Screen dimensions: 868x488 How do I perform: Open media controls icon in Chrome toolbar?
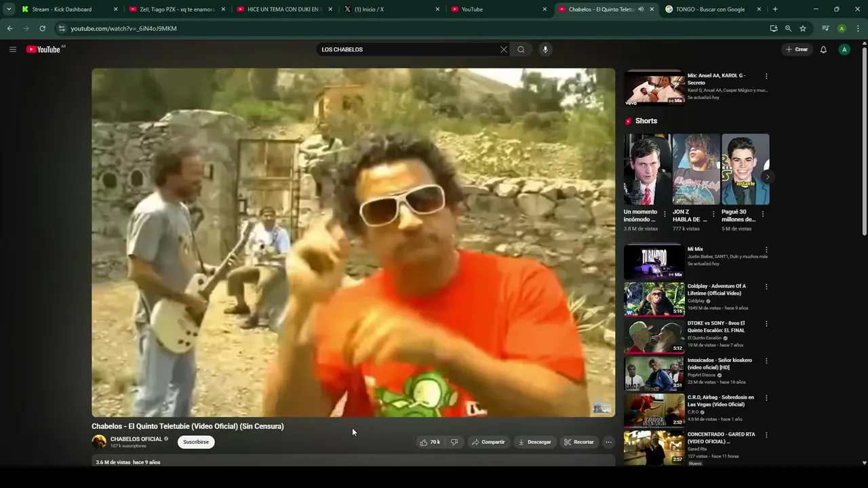coord(825,28)
